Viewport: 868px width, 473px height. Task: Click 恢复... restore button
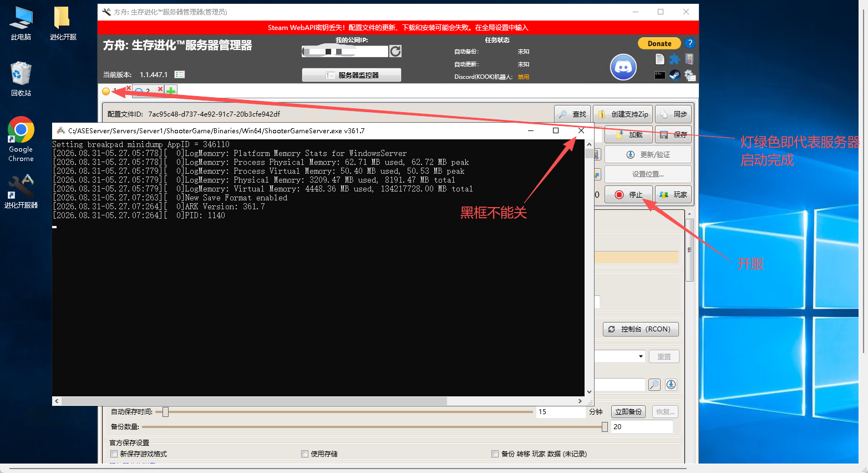pyautogui.click(x=665, y=412)
